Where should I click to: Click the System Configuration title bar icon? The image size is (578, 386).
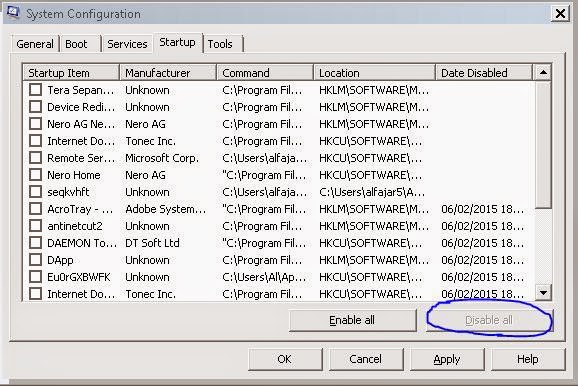[13, 13]
